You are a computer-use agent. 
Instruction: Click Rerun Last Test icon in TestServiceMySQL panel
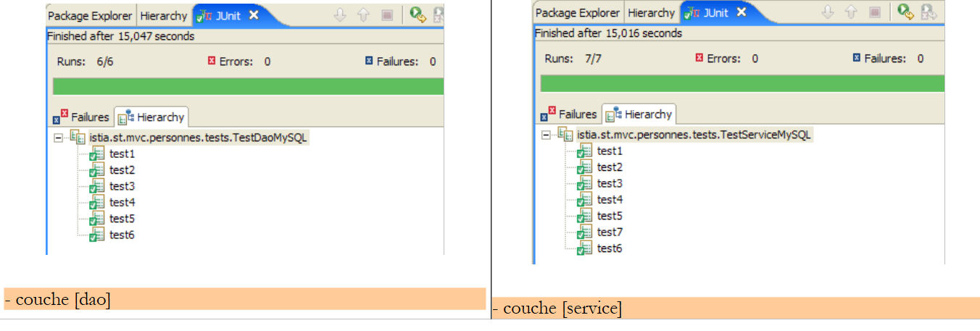(905, 12)
